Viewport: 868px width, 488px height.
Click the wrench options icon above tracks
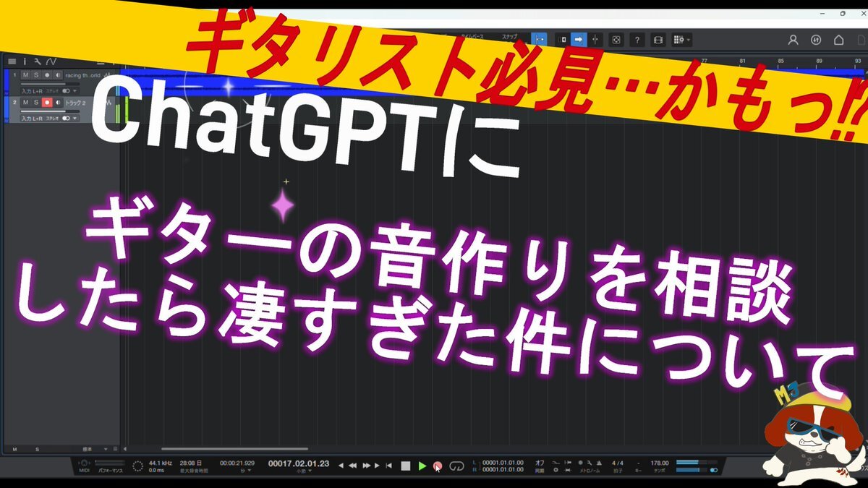pyautogui.click(x=38, y=61)
